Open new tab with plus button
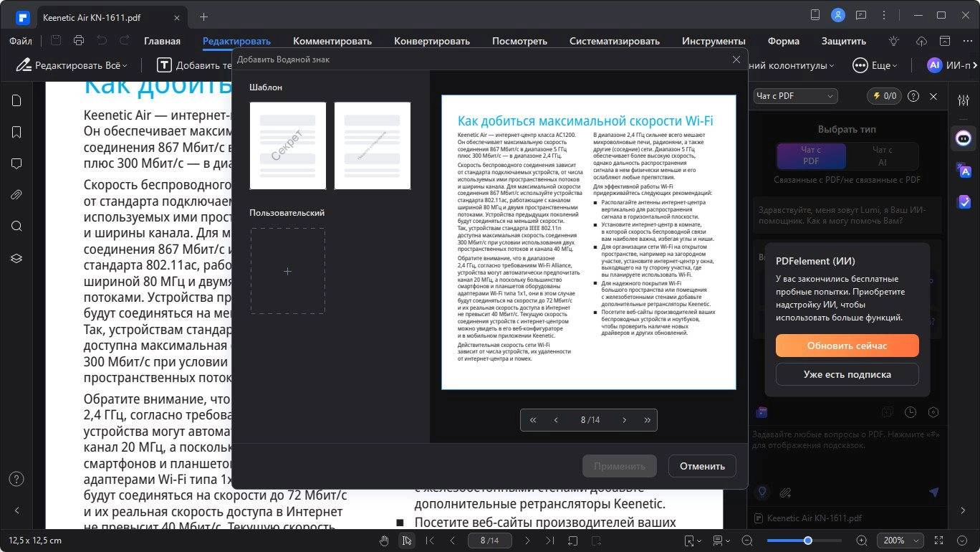980x552 pixels. coord(203,16)
